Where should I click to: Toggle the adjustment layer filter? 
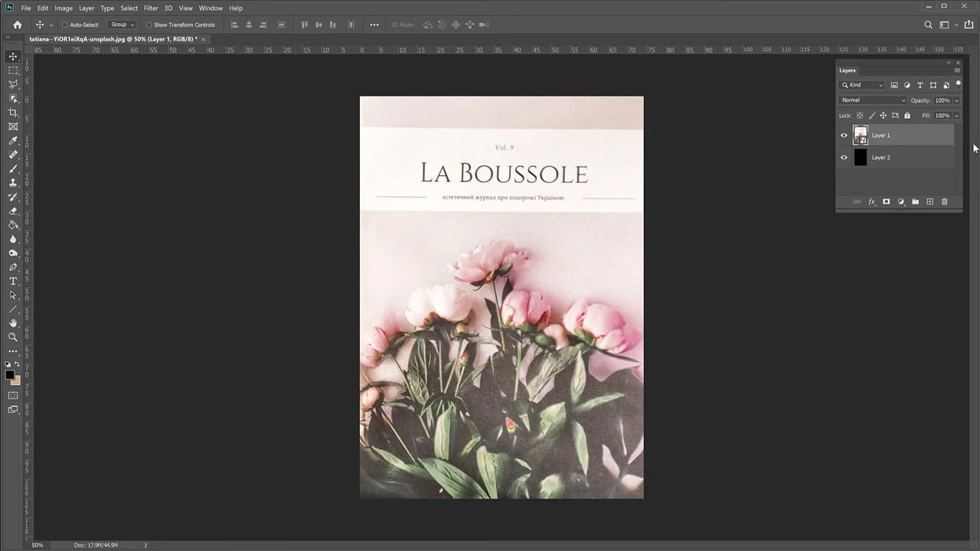click(906, 85)
